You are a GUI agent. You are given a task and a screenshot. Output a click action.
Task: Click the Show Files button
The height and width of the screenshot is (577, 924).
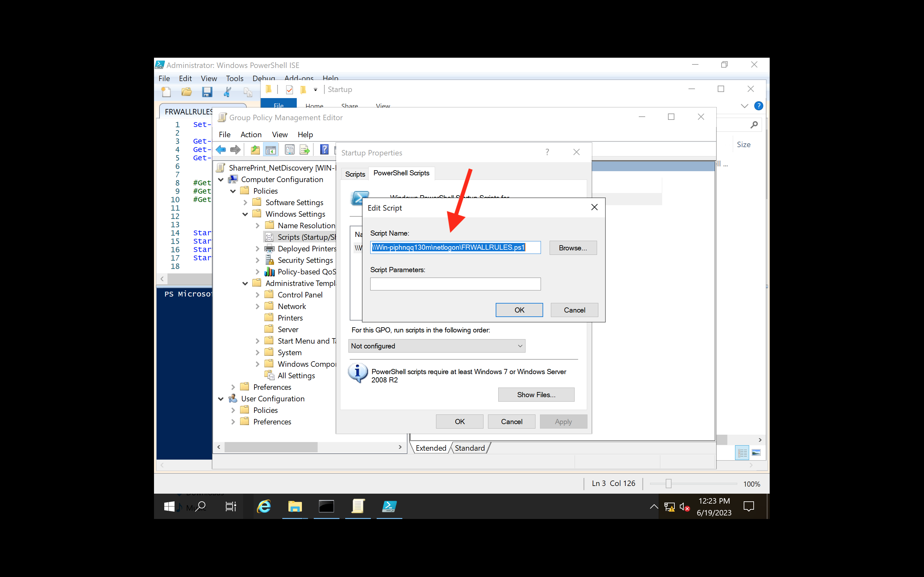[536, 394]
